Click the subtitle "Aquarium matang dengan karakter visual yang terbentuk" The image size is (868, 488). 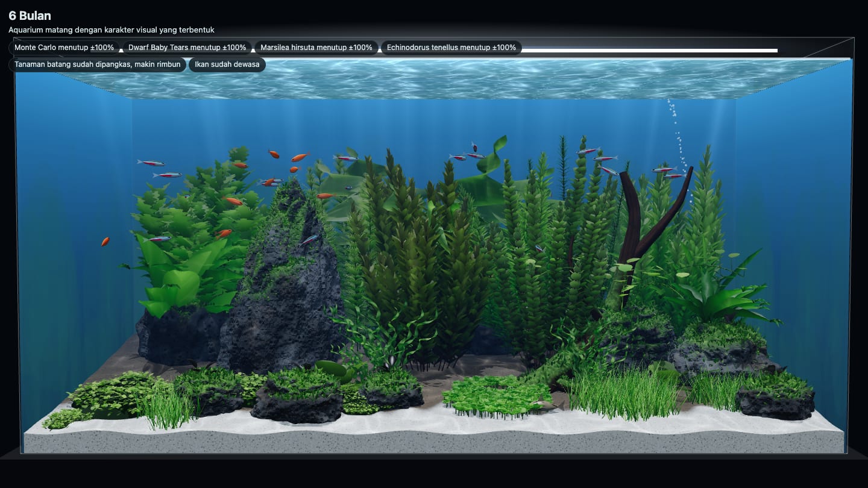(112, 30)
